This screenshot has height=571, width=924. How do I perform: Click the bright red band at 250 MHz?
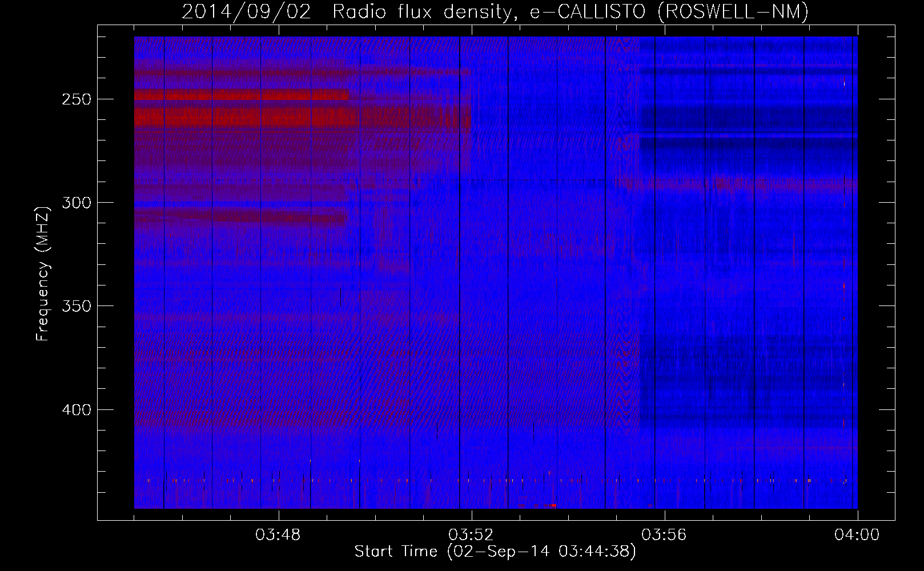point(241,95)
